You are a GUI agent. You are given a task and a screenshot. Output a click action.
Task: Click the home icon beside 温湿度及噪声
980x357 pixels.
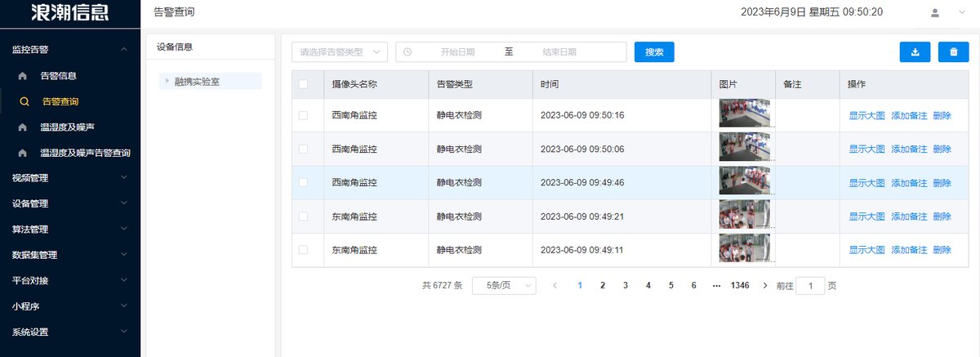pos(23,127)
